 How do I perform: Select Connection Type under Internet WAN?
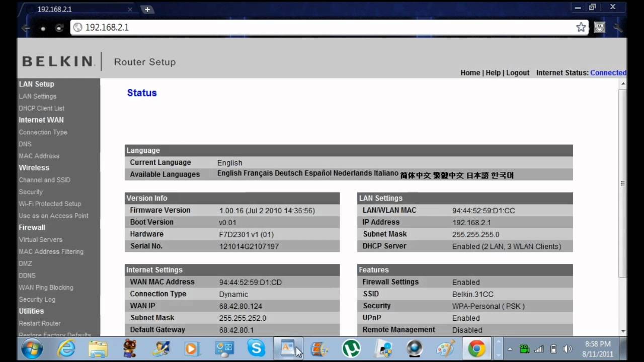[x=43, y=132]
